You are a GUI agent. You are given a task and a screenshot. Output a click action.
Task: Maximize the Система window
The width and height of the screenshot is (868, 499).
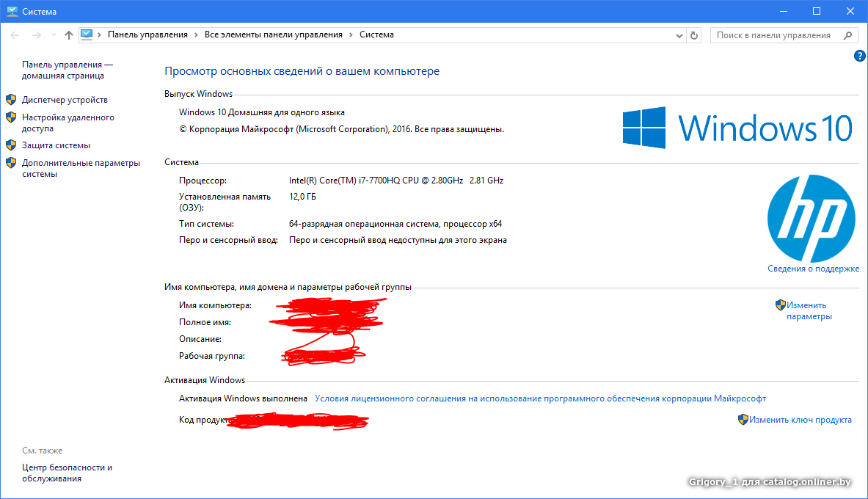pyautogui.click(x=817, y=11)
